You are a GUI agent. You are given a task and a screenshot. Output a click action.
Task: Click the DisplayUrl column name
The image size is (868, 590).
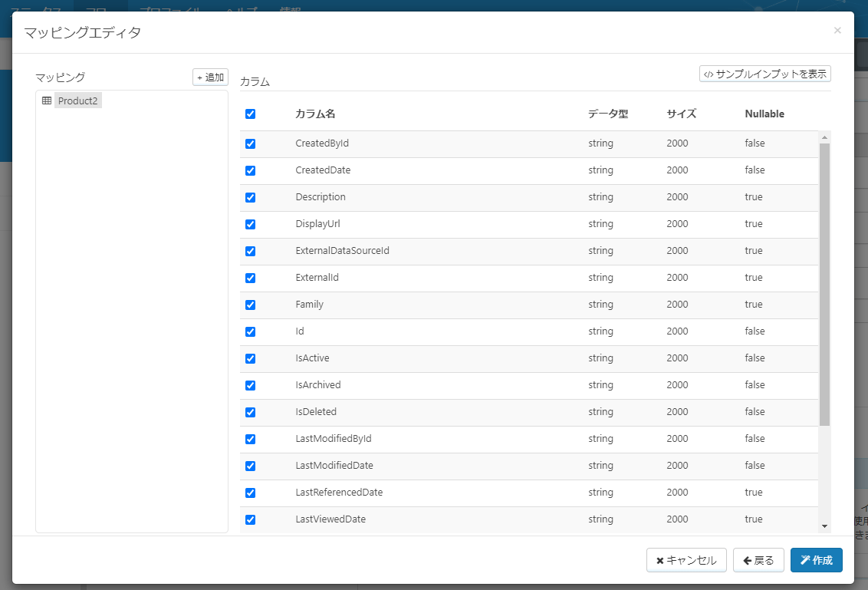(x=317, y=224)
